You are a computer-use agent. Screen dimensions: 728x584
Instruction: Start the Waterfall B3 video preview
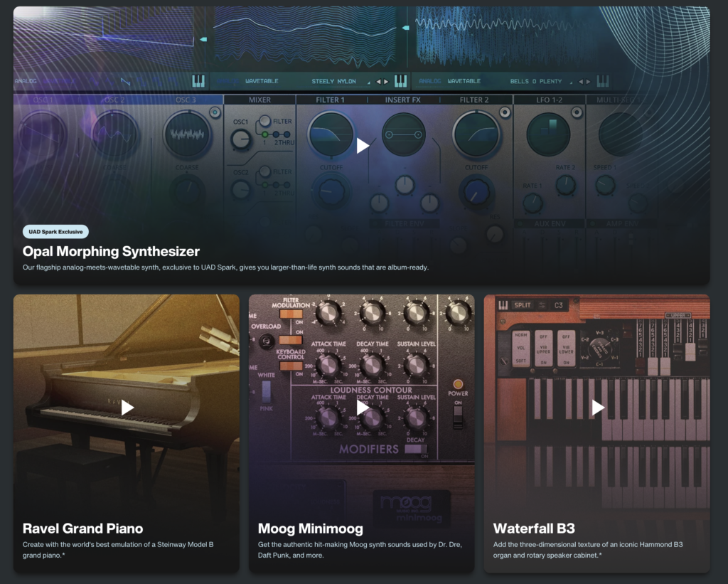(x=598, y=408)
